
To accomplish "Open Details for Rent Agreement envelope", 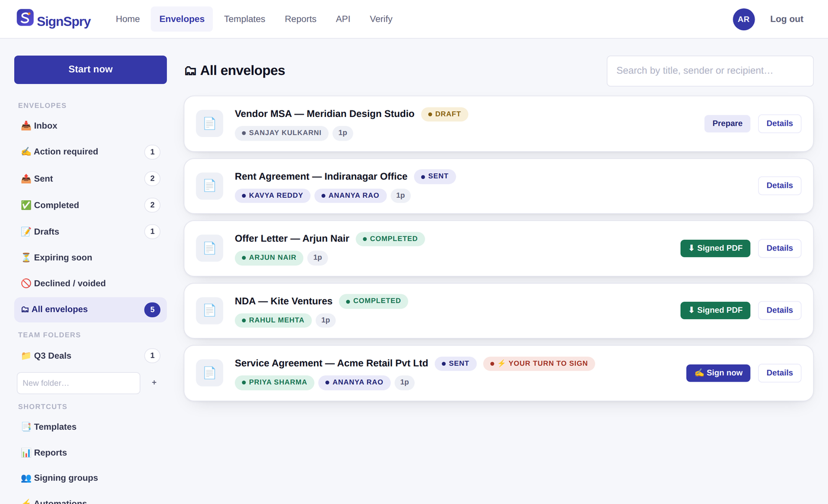I will (780, 186).
